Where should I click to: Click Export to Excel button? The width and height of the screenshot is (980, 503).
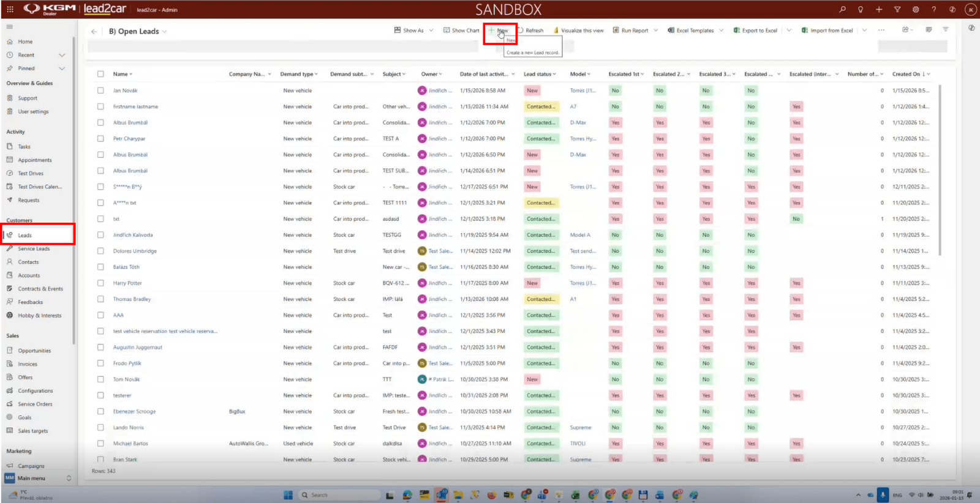click(x=755, y=30)
